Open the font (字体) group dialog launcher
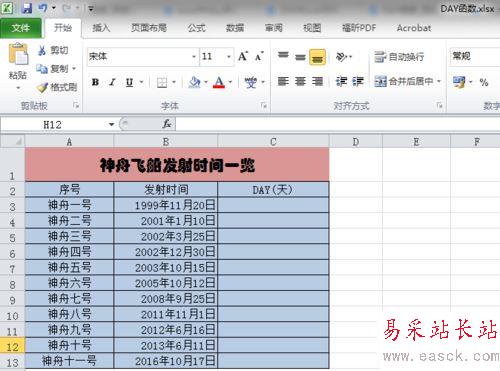500x371 pixels. point(264,106)
